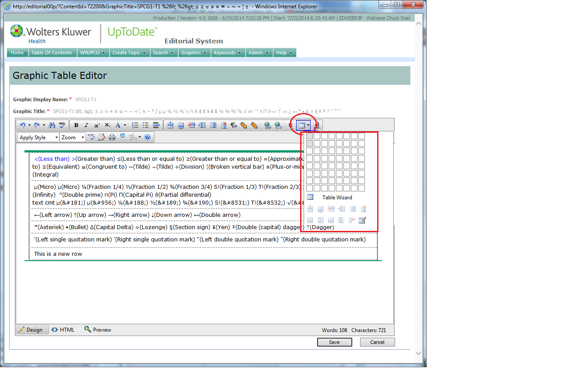Click the insert paragraph icon
The width and height of the screenshot is (588, 368).
click(x=234, y=126)
